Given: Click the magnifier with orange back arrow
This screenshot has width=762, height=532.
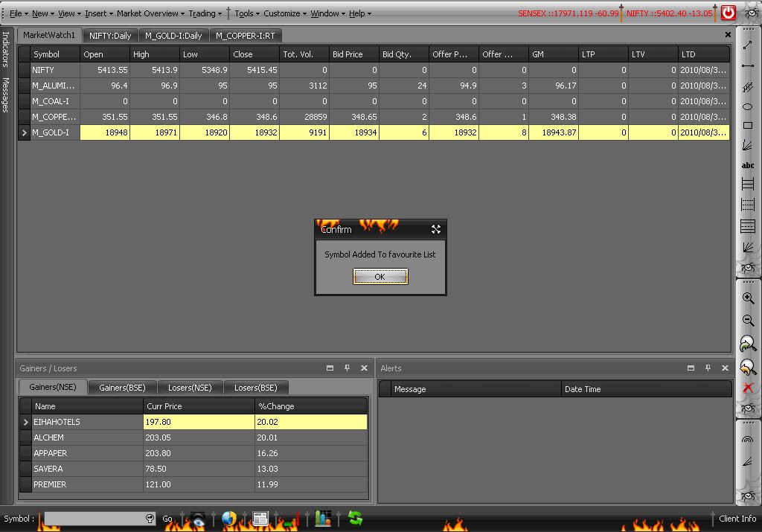Looking at the screenshot, I should pyautogui.click(x=747, y=367).
